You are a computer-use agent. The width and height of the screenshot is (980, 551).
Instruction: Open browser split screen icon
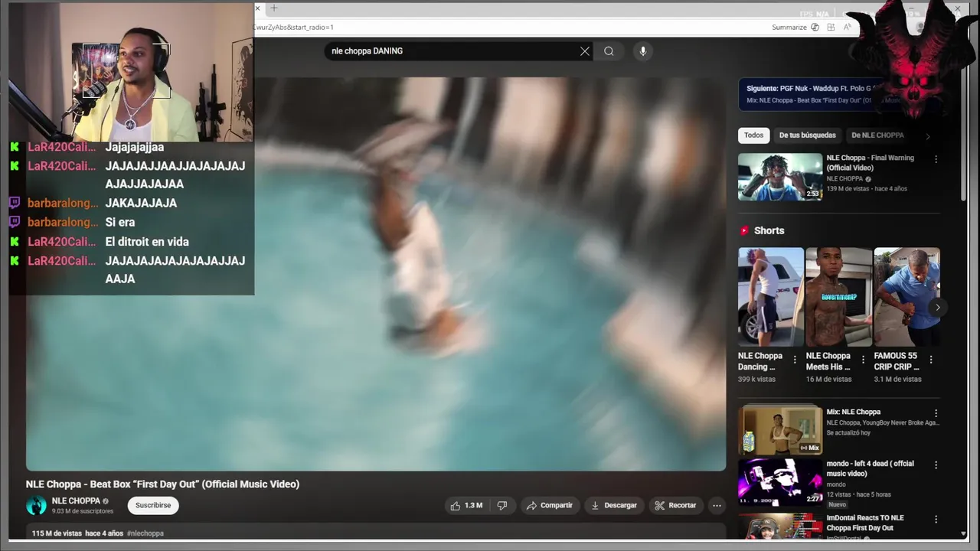pos(831,28)
